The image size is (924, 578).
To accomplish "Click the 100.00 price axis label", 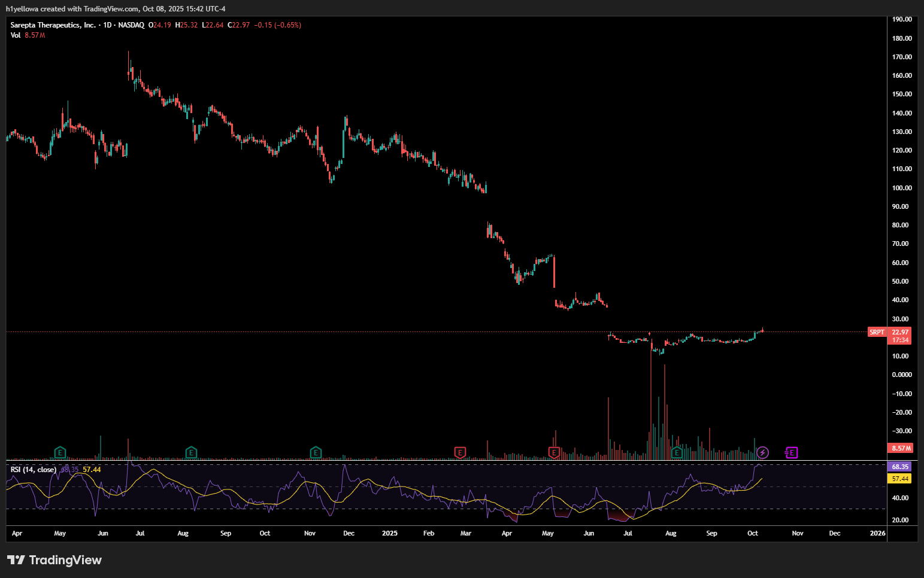I will click(x=902, y=188).
